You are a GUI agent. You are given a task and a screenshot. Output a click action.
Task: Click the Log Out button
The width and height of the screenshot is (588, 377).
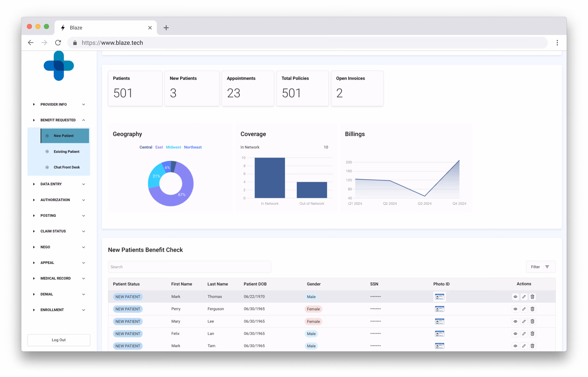click(59, 340)
